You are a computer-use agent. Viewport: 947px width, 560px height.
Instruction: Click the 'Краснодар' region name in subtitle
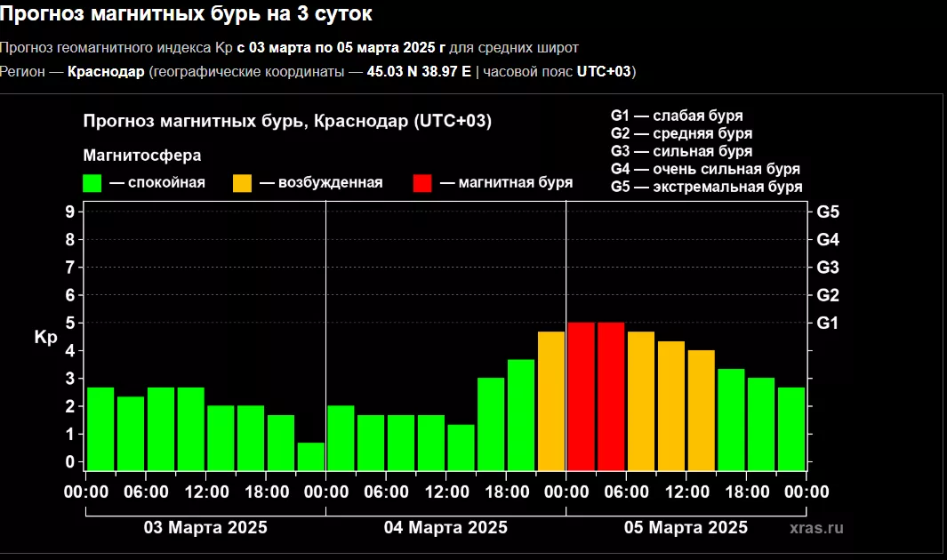[106, 71]
